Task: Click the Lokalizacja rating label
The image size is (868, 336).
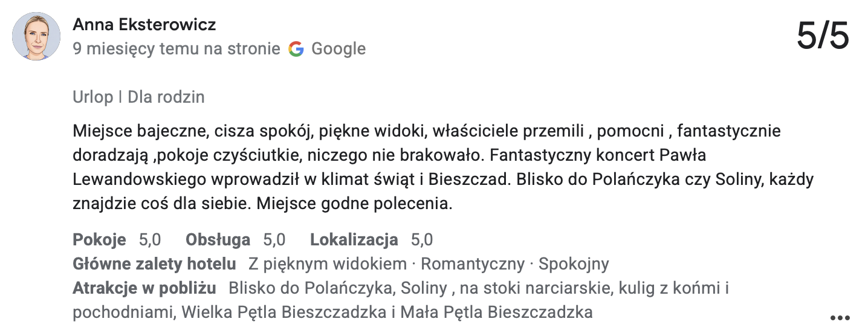Action: (354, 240)
